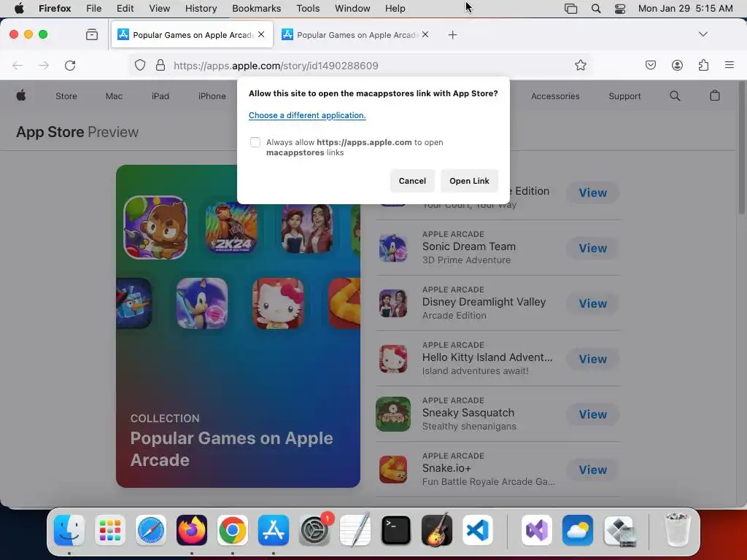
Task: Open Launchpad from the Dock
Action: pos(110,530)
